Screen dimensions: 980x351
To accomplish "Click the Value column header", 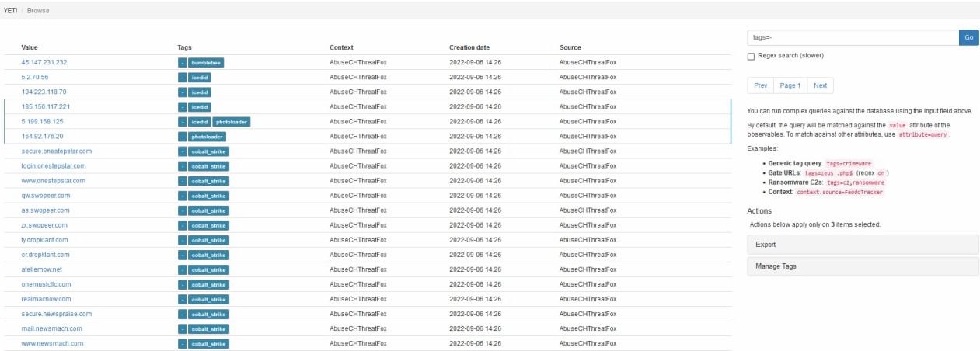I will pyautogui.click(x=30, y=47).
